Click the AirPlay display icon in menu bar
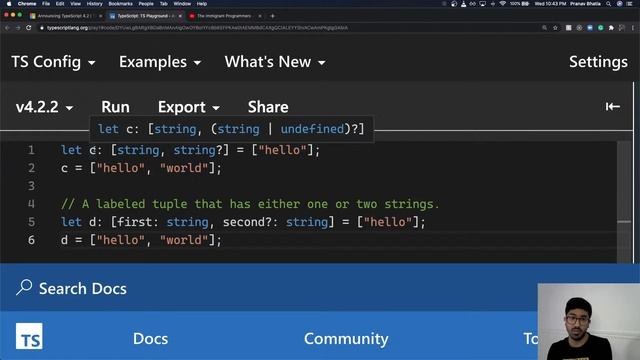Image resolution: width=640 pixels, height=360 pixels. pos(483,4)
